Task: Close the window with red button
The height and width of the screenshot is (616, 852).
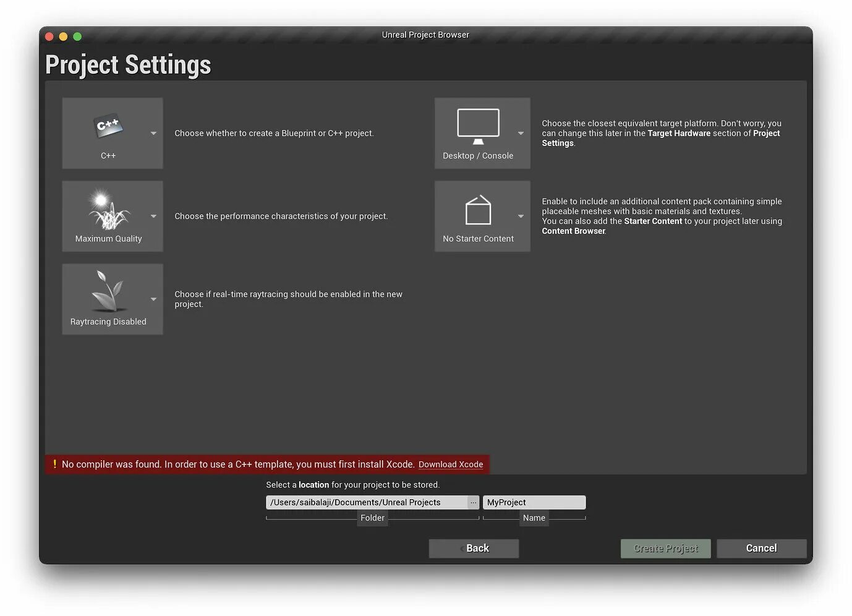Action: [49, 36]
